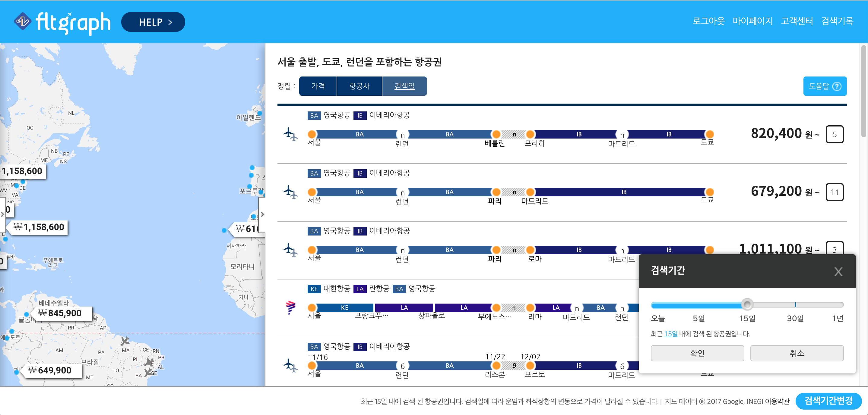The width and height of the screenshot is (868, 415).
Task: Open 마이페이지 from the top navigation
Action: coord(753,21)
